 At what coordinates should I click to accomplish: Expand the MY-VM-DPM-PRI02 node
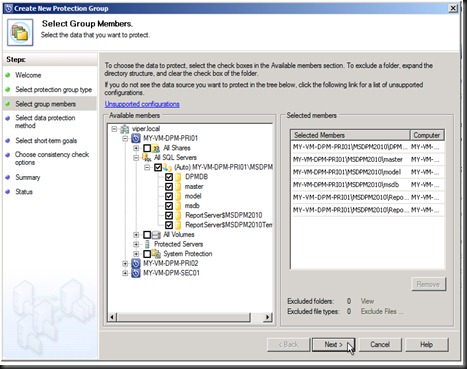[125, 263]
